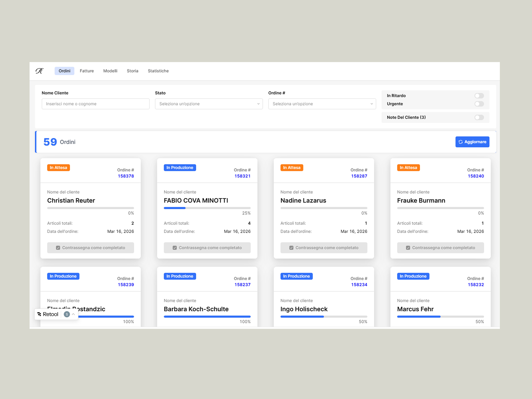Viewport: 532px width, 399px height.
Task: Enable the In Ritardo toggle
Action: (x=479, y=96)
